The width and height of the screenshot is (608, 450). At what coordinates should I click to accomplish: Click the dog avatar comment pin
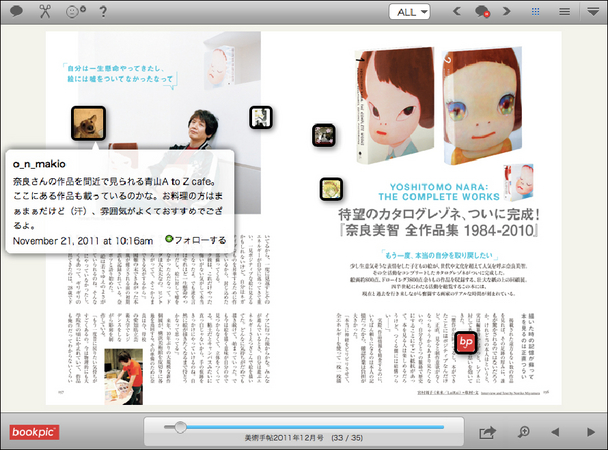coord(88,123)
